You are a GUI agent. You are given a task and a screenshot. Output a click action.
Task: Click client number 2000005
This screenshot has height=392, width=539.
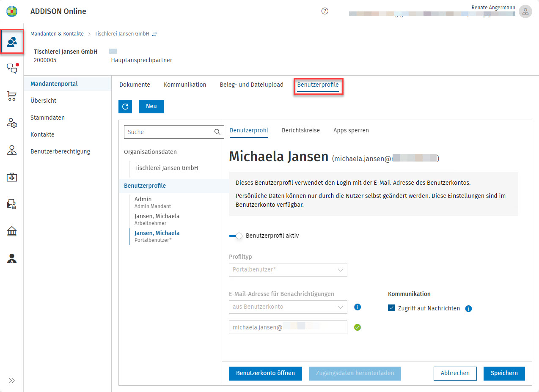tap(45, 60)
